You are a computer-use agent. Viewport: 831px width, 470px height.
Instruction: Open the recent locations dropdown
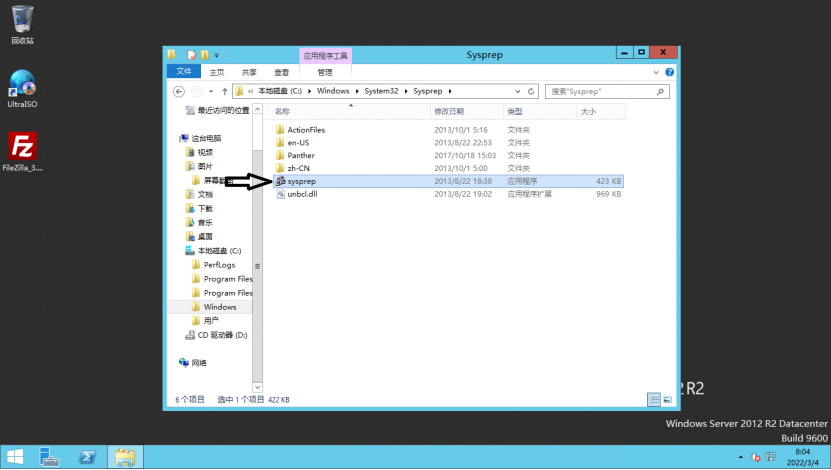(211, 92)
